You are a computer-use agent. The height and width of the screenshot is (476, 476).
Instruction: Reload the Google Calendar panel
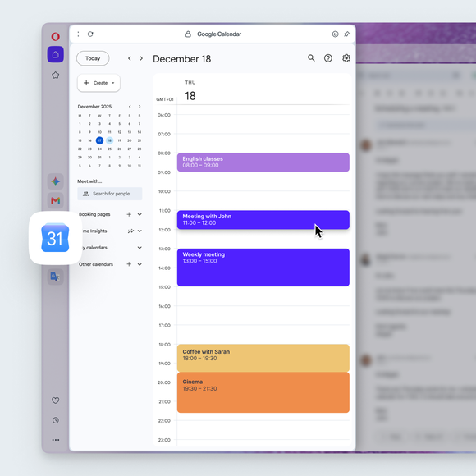tap(90, 34)
